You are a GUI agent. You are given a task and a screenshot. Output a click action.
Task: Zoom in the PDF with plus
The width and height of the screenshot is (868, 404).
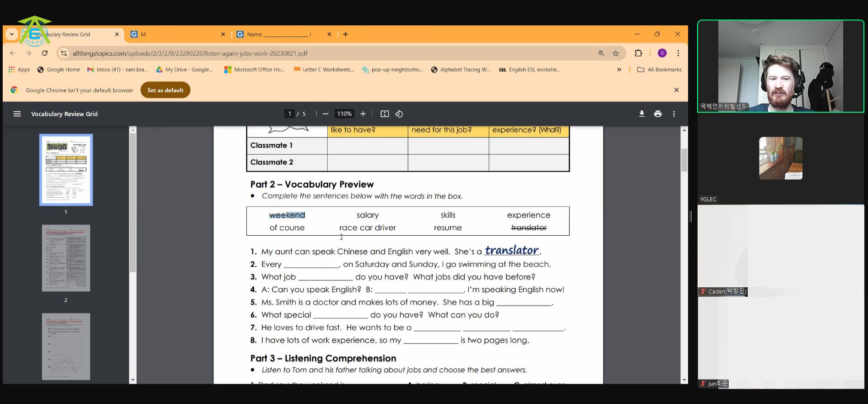click(363, 114)
